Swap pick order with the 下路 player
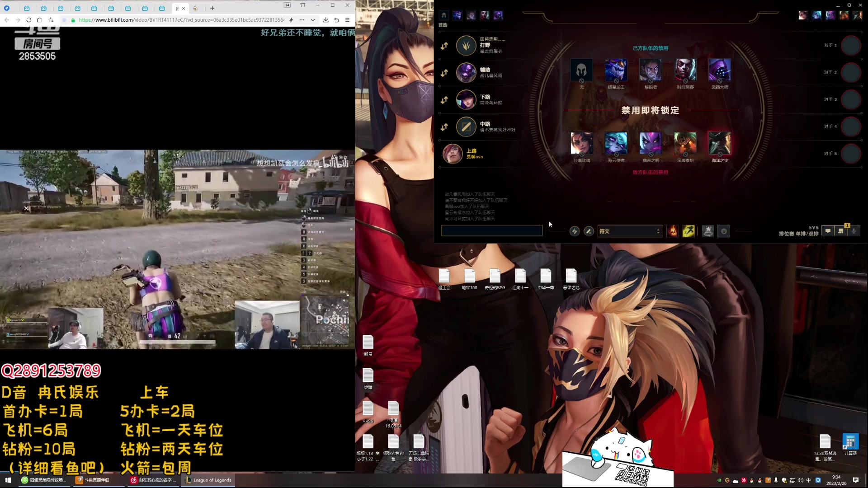The image size is (868, 488). 444,100
